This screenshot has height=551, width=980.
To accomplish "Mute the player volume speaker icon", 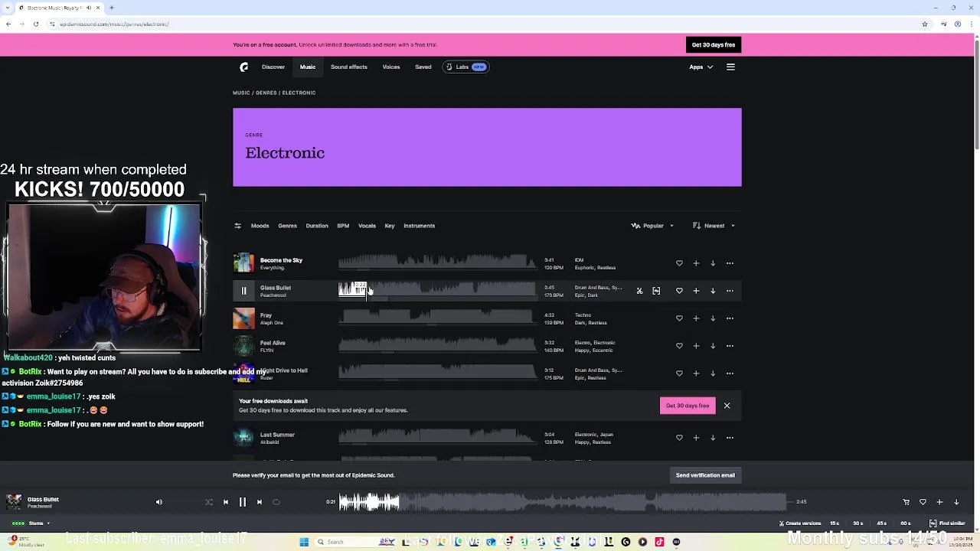I will [159, 502].
